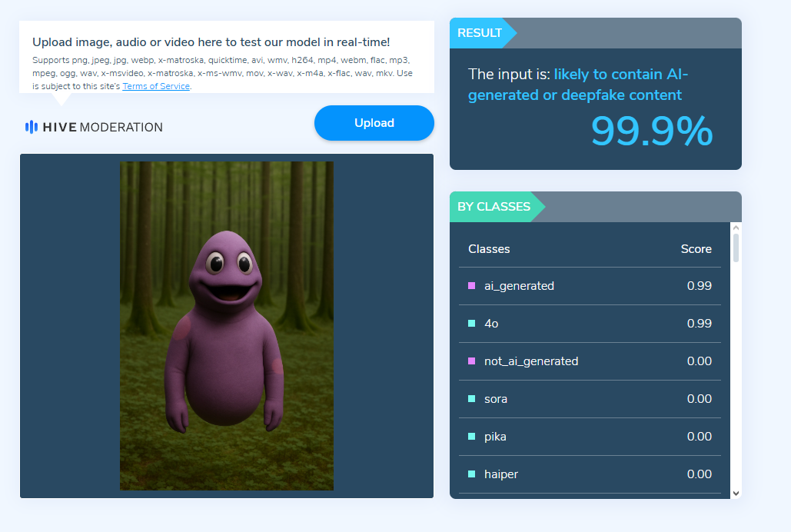Image resolution: width=791 pixels, height=532 pixels.
Task: Click the supported formats description text
Action: point(222,73)
